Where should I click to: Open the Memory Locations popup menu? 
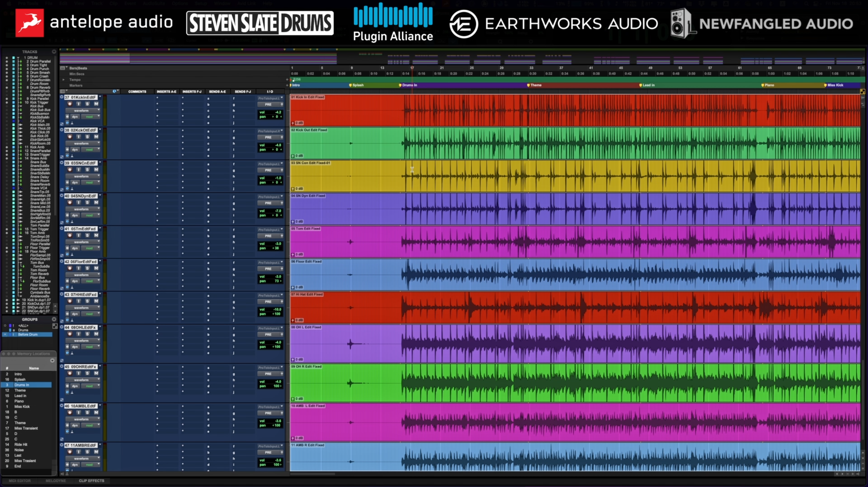coord(52,361)
